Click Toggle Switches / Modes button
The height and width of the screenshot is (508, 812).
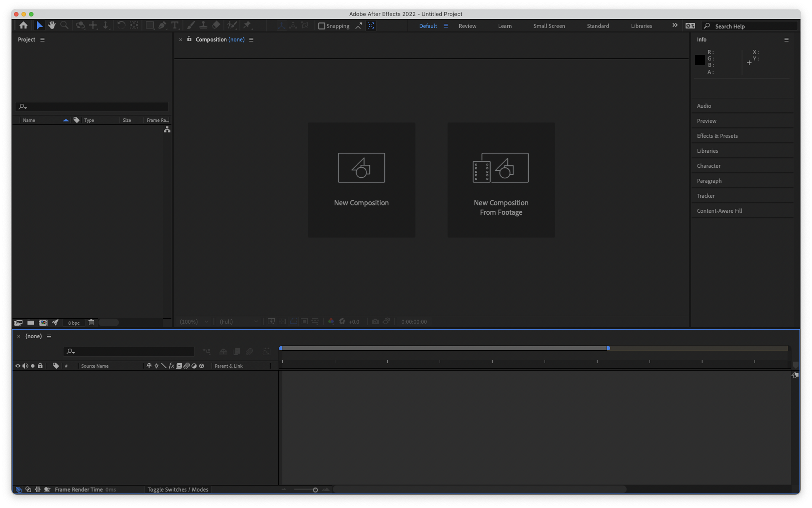[178, 490]
